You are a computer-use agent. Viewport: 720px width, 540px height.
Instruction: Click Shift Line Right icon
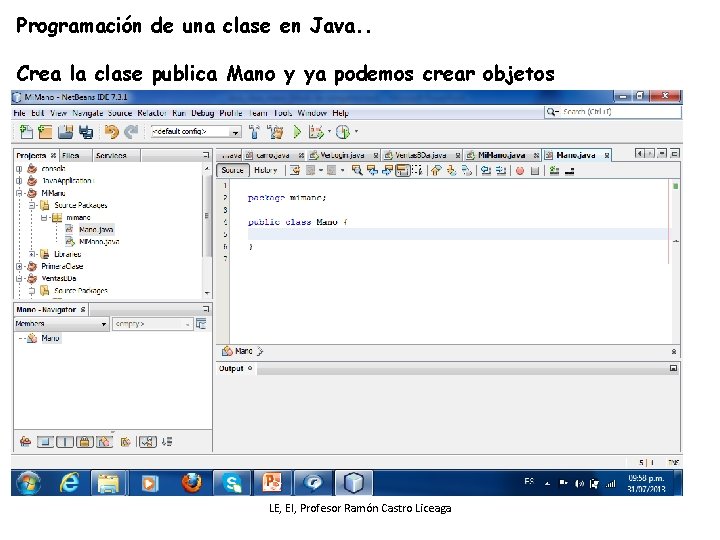tap(501, 171)
